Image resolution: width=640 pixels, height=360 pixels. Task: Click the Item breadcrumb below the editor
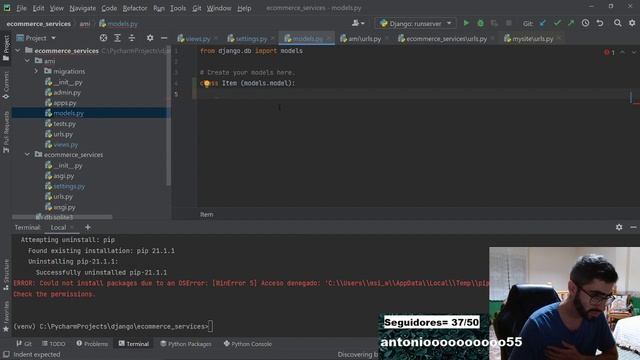(207, 214)
